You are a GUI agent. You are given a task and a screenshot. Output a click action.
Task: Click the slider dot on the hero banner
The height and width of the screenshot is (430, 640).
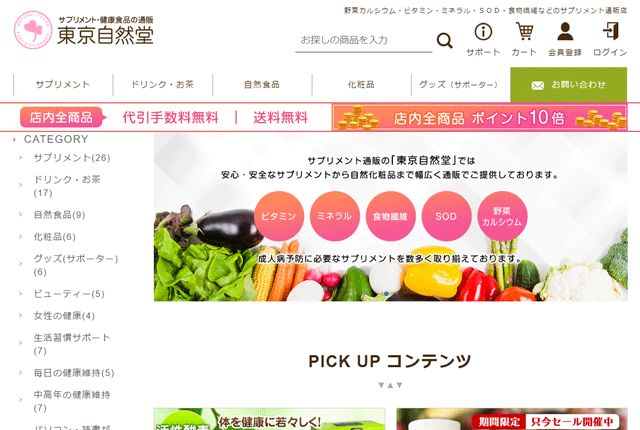point(386,294)
